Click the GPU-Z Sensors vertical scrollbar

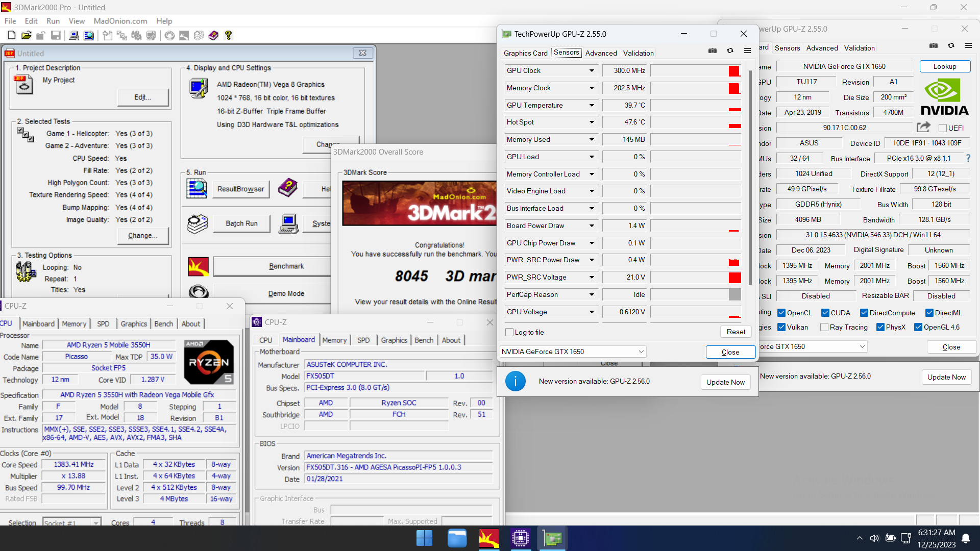pyautogui.click(x=750, y=178)
